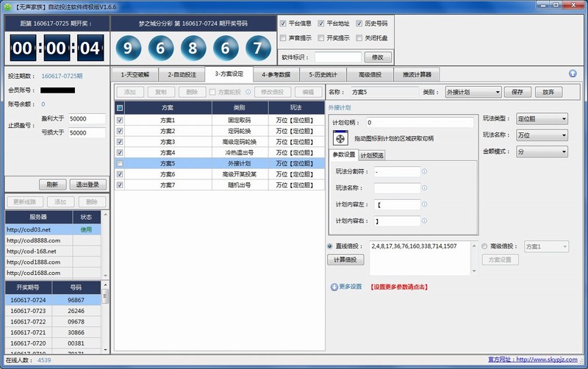The width and height of the screenshot is (588, 369).
Task: Click the crosshair handle-capture icon
Action: coord(340,137)
